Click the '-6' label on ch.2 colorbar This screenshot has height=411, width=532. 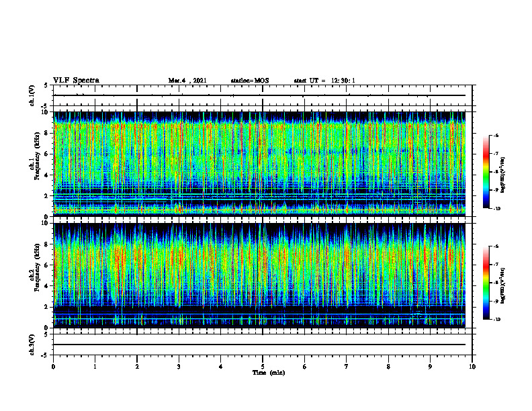496,246
